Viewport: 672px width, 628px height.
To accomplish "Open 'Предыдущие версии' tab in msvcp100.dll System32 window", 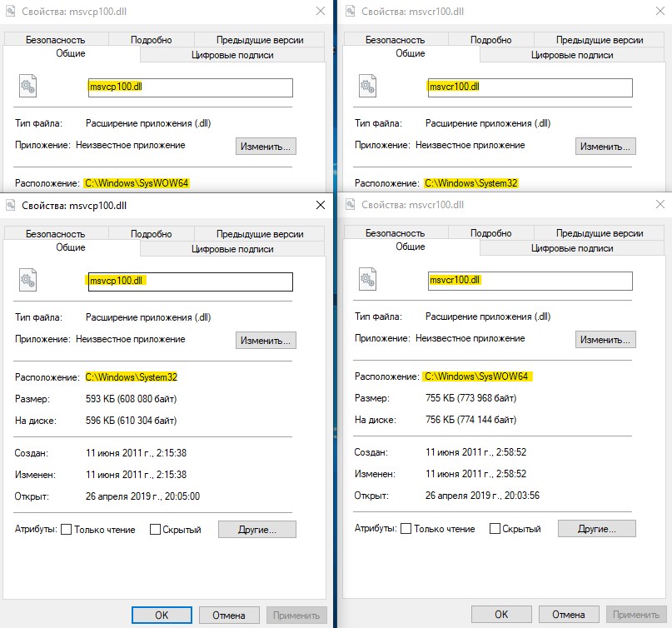I will point(260,233).
